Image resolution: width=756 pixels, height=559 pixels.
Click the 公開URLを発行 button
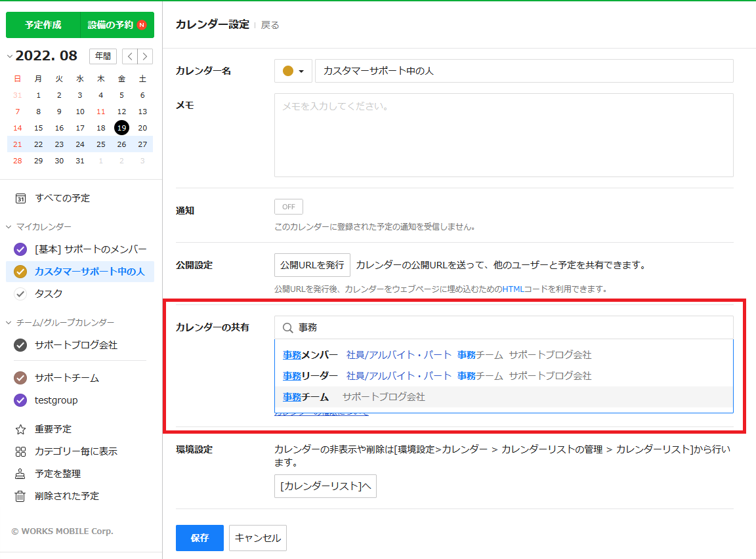point(312,265)
